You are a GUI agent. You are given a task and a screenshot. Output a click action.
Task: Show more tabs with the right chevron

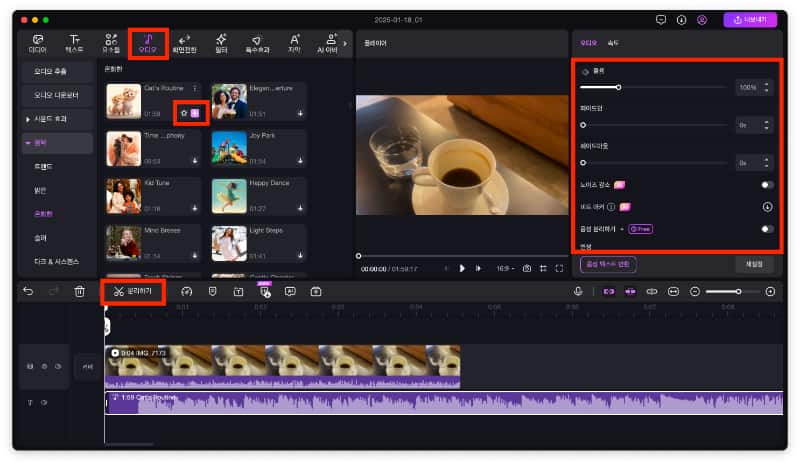[345, 43]
